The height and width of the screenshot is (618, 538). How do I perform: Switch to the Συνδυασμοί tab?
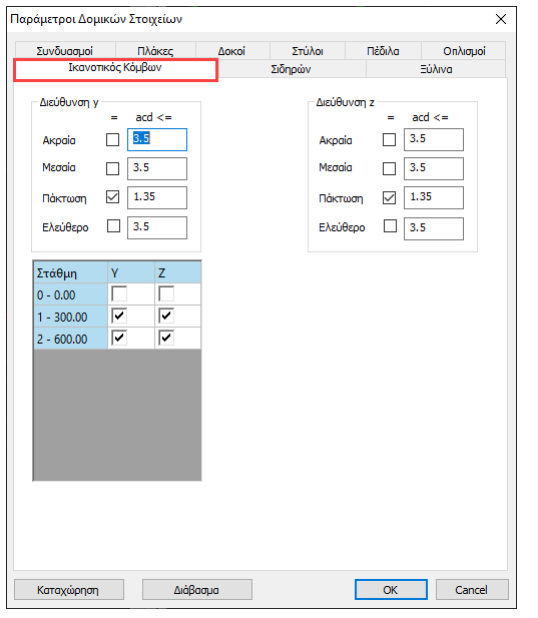(x=65, y=51)
